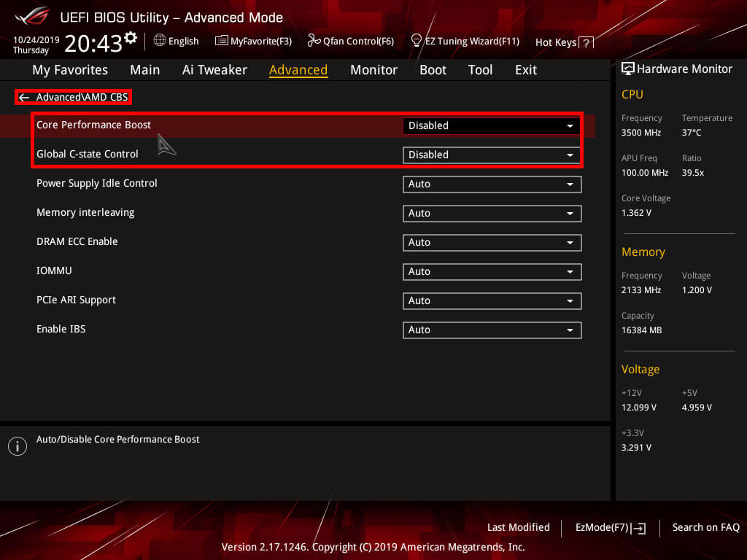Select the Core Performance Boost label

click(x=93, y=125)
